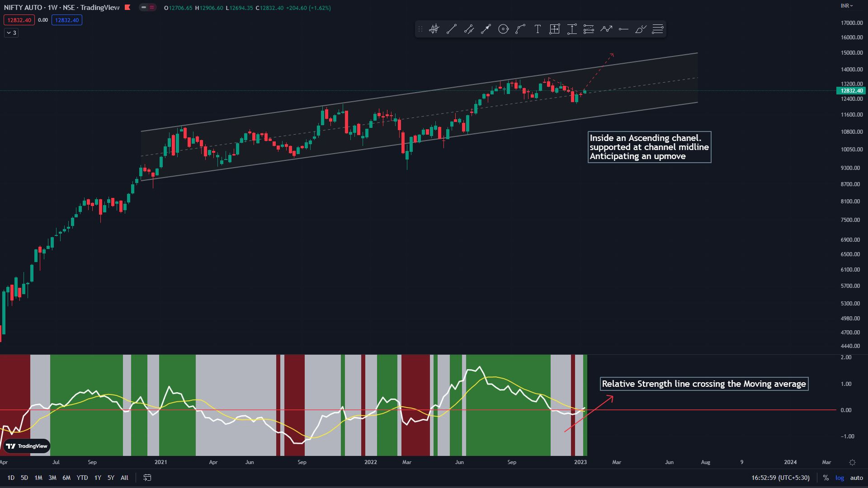Enable percentage scale mode
The height and width of the screenshot is (488, 868).
tap(826, 478)
